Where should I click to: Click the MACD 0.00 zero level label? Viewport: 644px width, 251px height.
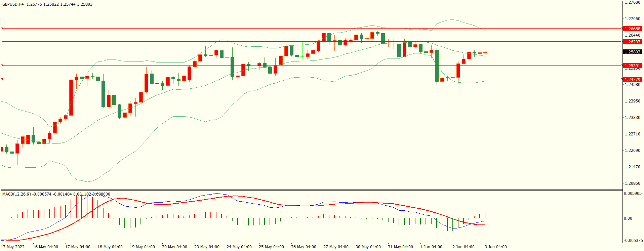pyautogui.click(x=628, y=218)
